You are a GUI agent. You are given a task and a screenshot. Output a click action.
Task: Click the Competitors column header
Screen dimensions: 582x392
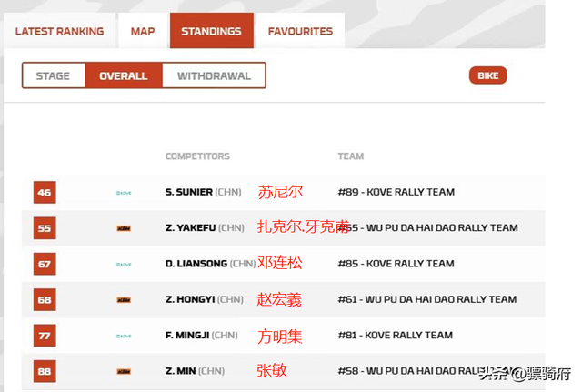click(x=197, y=156)
